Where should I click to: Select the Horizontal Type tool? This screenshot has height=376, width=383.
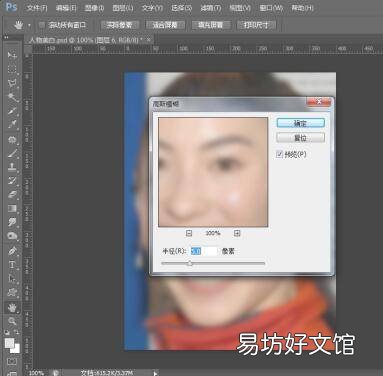click(x=12, y=265)
